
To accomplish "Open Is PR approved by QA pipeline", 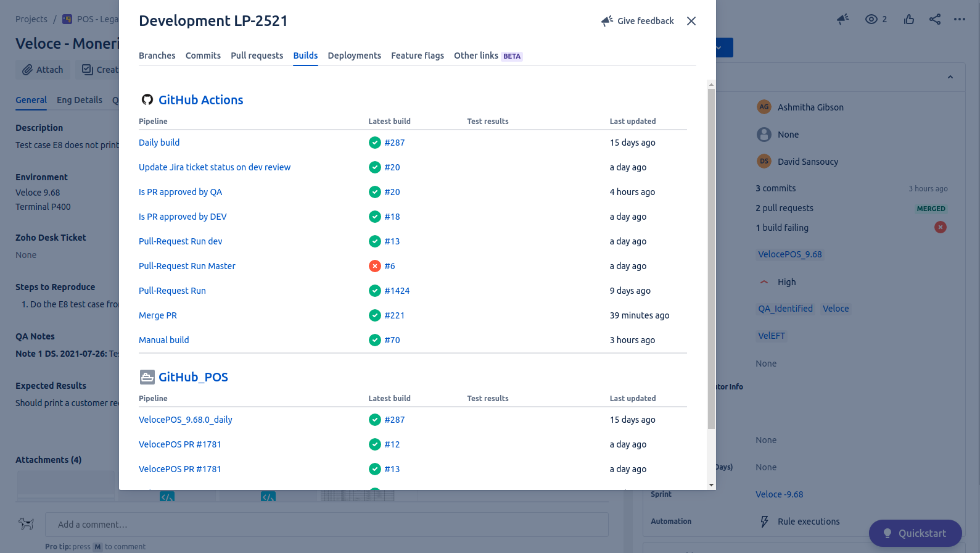I will click(180, 192).
